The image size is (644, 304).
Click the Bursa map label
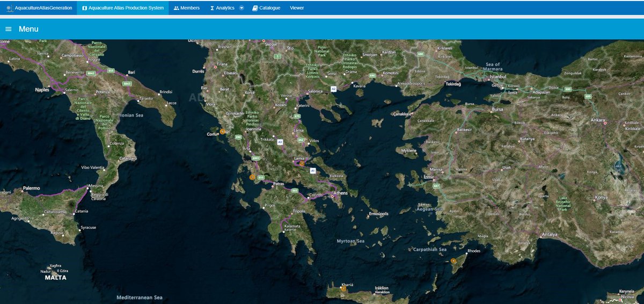point(497,110)
